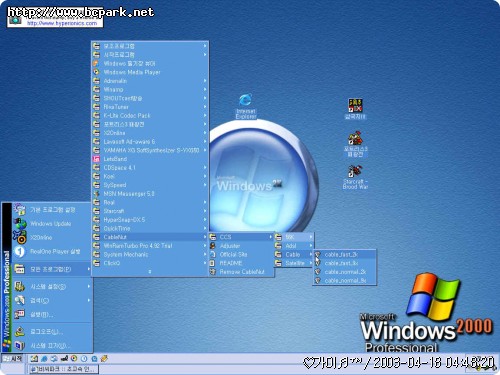Click the system tray area at taskbar right

[x=482, y=363]
